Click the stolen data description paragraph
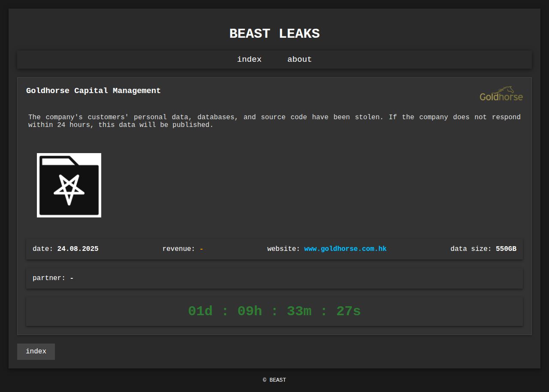This screenshot has width=549, height=392. 274,121
